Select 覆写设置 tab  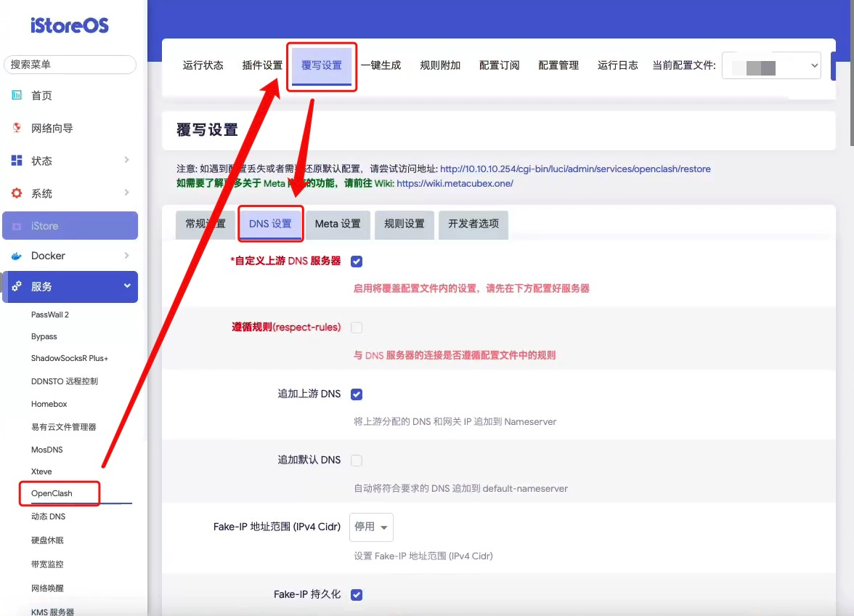click(x=322, y=65)
